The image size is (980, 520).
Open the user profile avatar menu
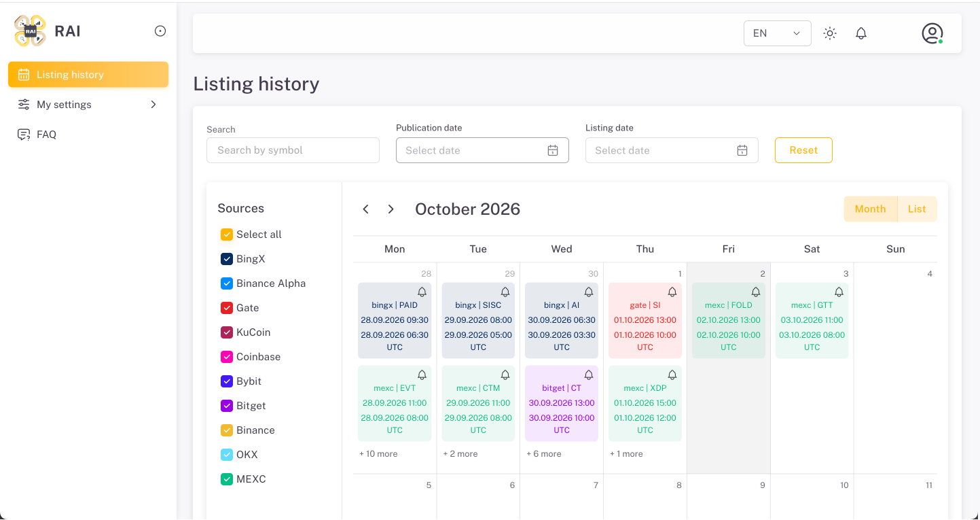(x=932, y=33)
